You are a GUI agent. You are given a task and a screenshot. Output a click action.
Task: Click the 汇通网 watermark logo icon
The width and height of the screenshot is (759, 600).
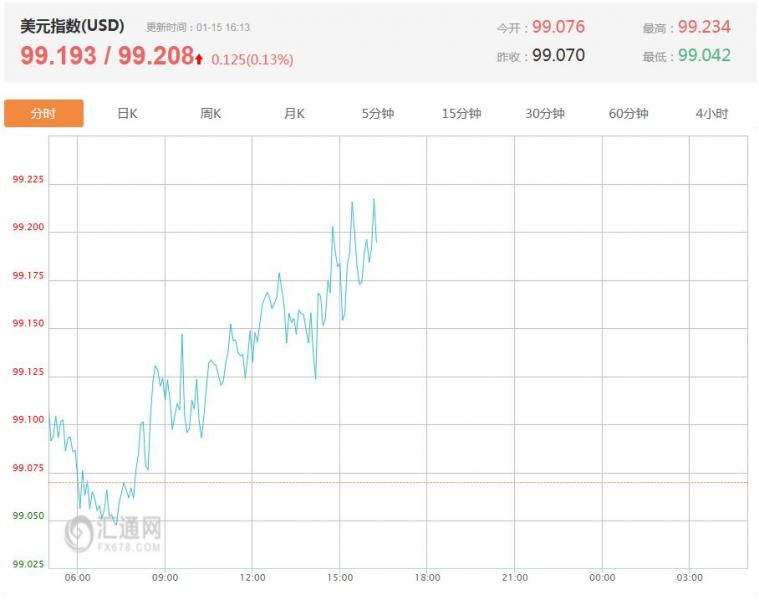coord(79,534)
